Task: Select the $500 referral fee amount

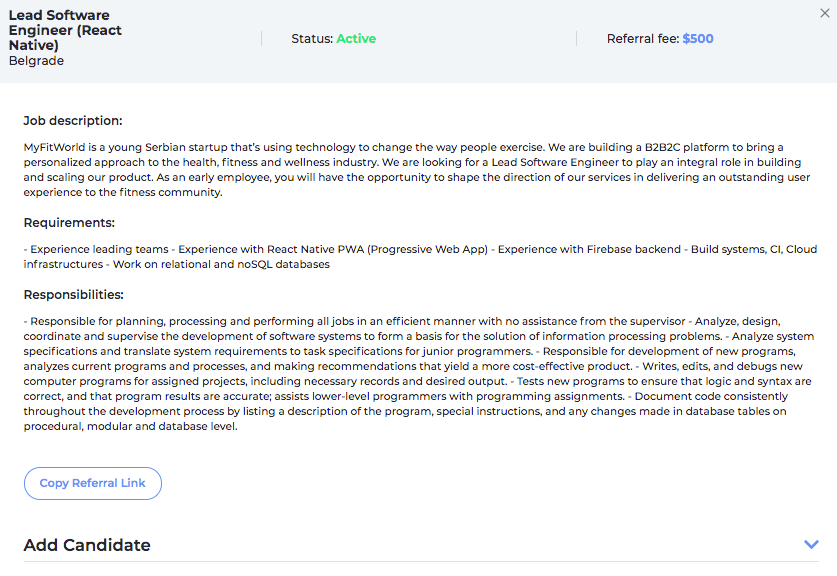Action: pos(698,38)
